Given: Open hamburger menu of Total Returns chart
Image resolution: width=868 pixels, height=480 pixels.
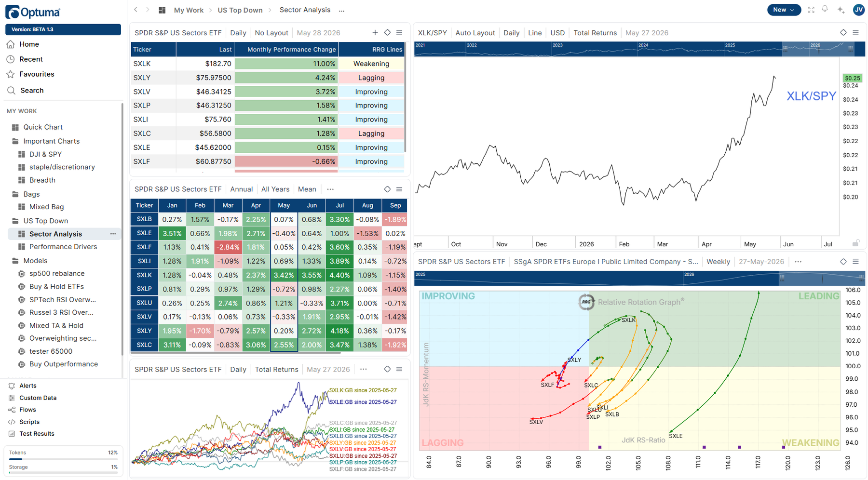Looking at the screenshot, I should pos(399,369).
